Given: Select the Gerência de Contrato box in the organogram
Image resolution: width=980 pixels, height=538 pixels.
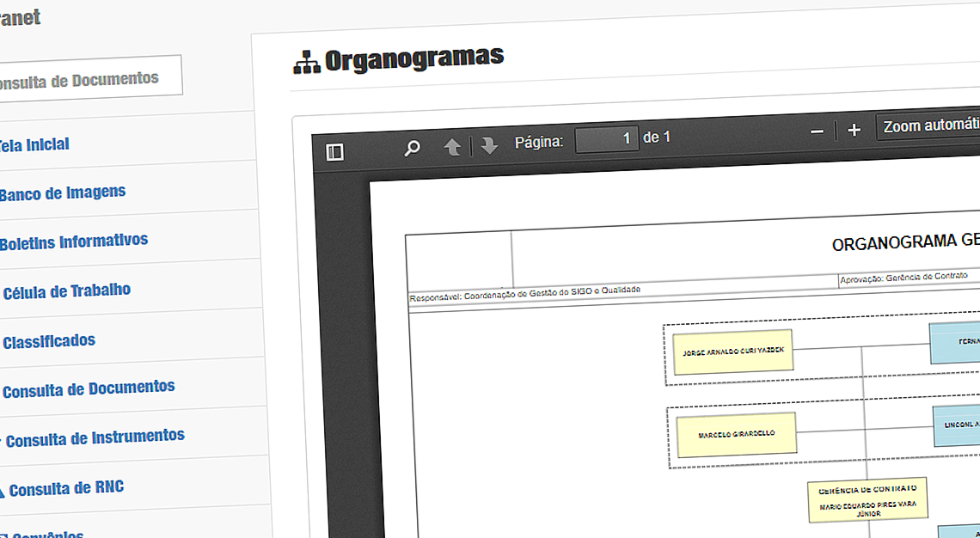Looking at the screenshot, I should click(x=868, y=499).
